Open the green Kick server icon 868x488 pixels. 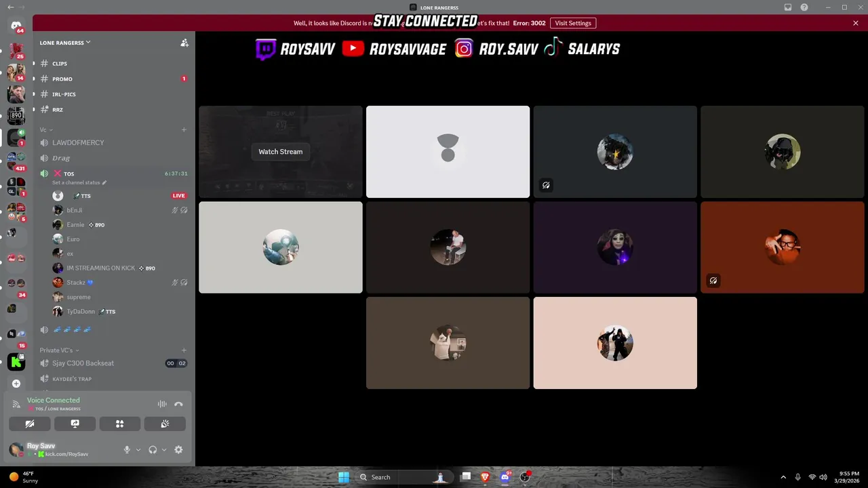point(16,362)
